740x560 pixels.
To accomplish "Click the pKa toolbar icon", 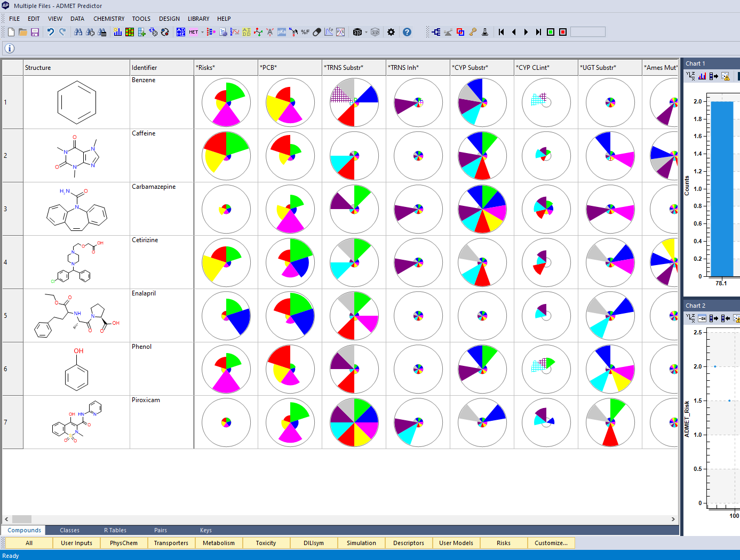I will [281, 32].
